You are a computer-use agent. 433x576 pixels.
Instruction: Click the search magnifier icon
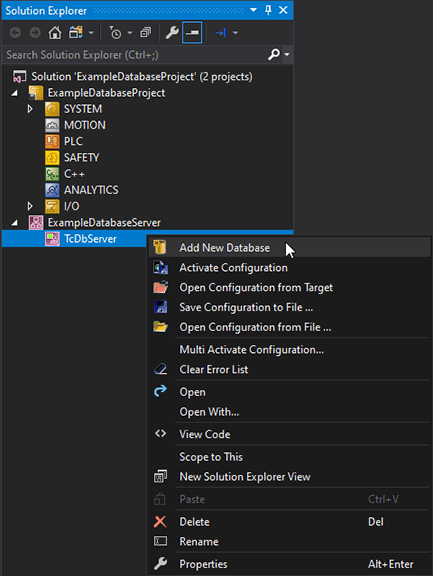[x=274, y=55]
